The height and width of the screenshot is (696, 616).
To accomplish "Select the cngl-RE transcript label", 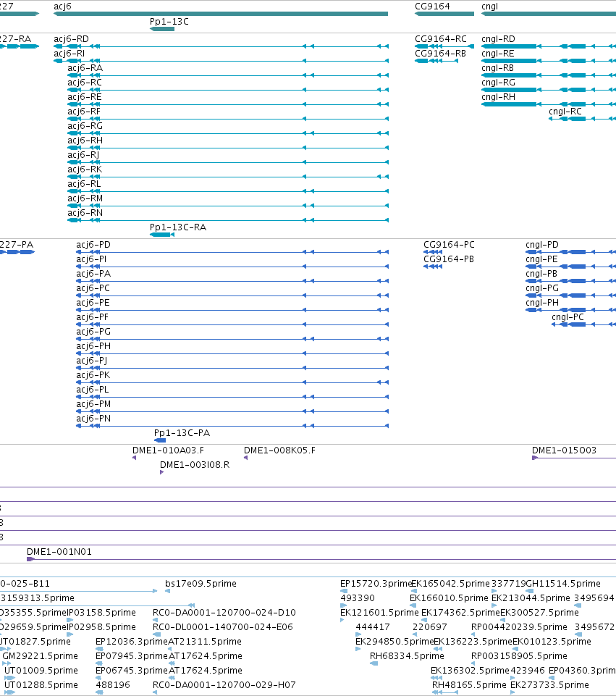I will pos(498,54).
